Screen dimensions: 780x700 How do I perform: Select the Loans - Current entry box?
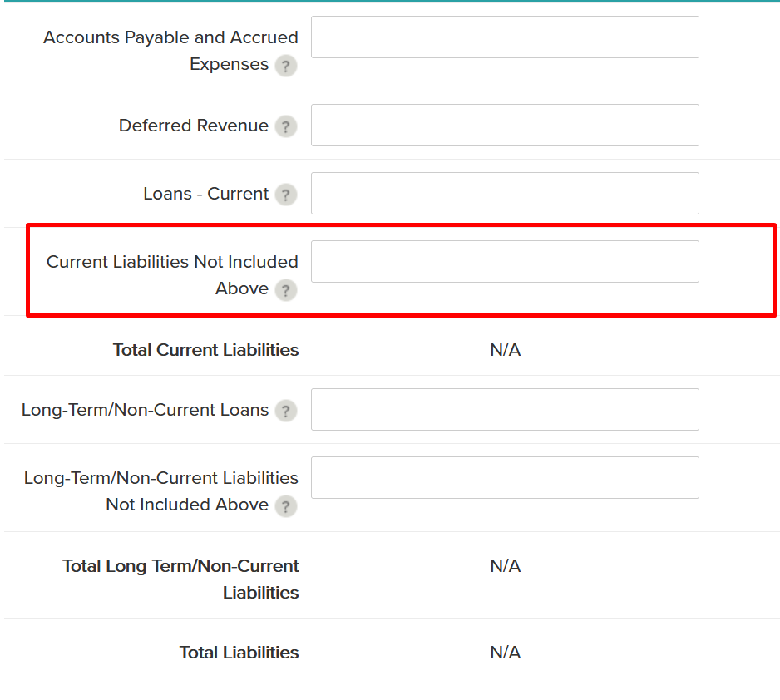[505, 194]
